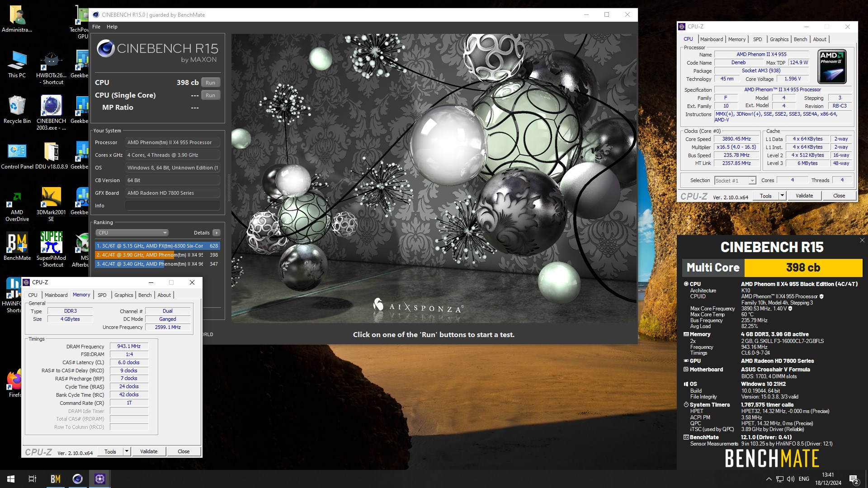Launch SuperPiMod shortcut icon
The height and width of the screenshot is (488, 868).
click(x=51, y=249)
